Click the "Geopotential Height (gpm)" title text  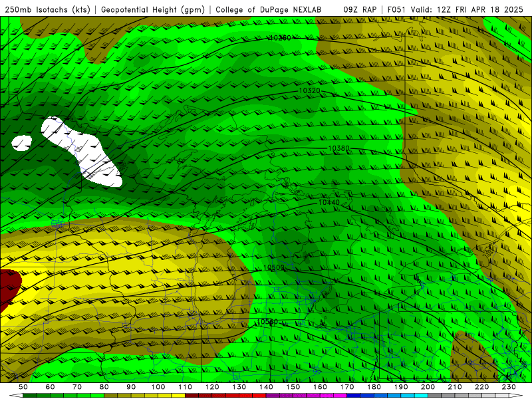[x=153, y=10]
